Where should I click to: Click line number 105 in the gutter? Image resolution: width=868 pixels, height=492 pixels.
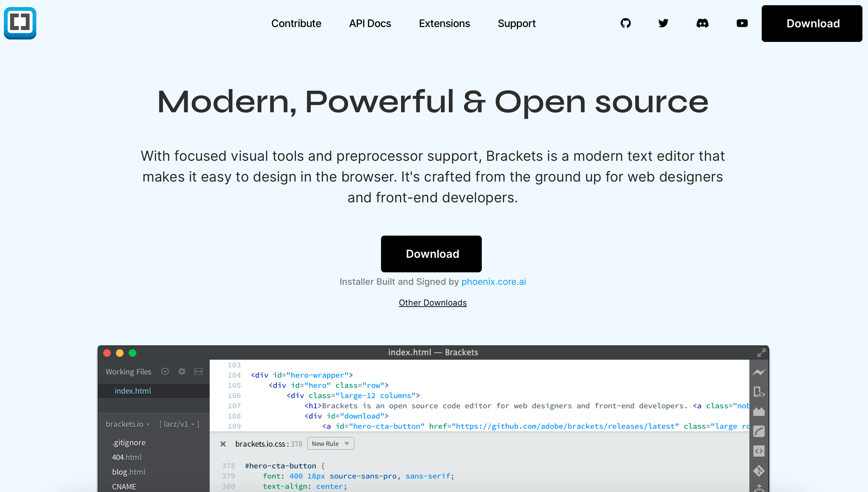tap(234, 385)
